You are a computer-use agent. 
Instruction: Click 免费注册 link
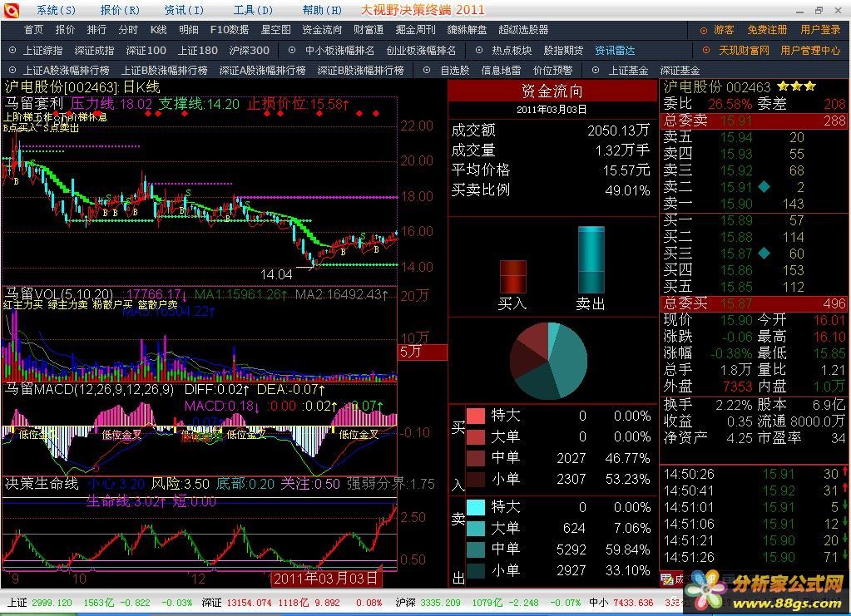[x=767, y=31]
